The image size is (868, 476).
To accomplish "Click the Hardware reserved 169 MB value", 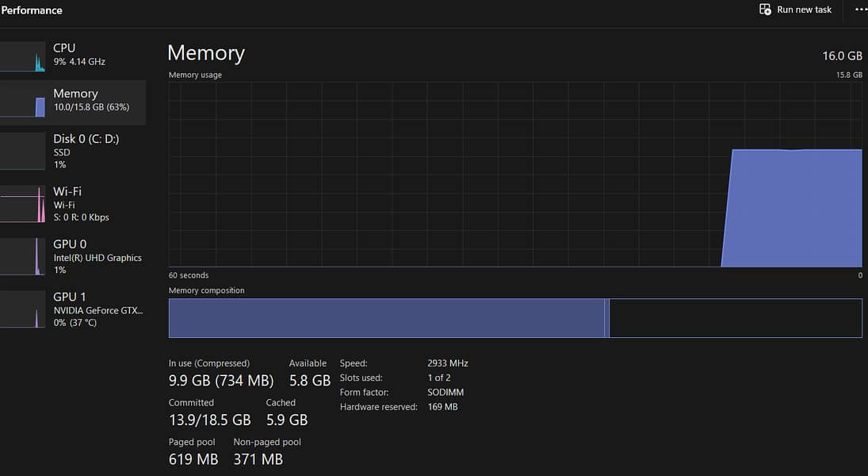I will coord(442,407).
